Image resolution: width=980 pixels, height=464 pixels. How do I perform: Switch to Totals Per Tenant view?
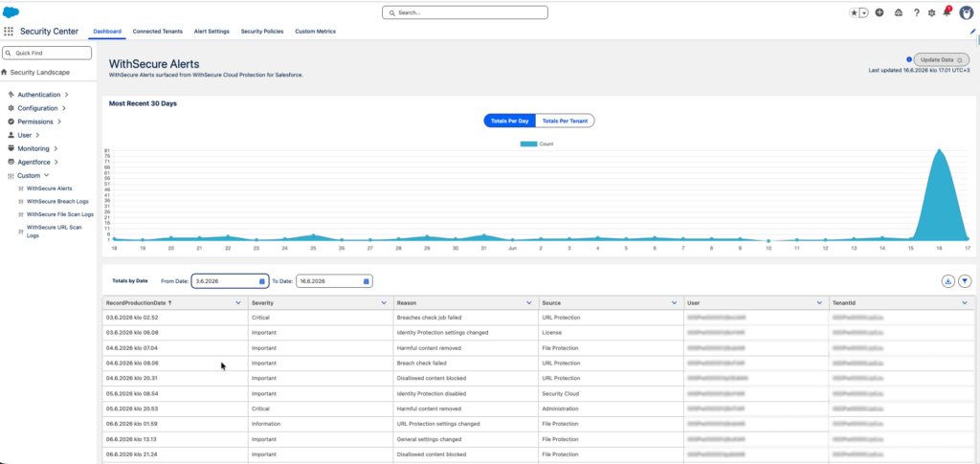565,121
